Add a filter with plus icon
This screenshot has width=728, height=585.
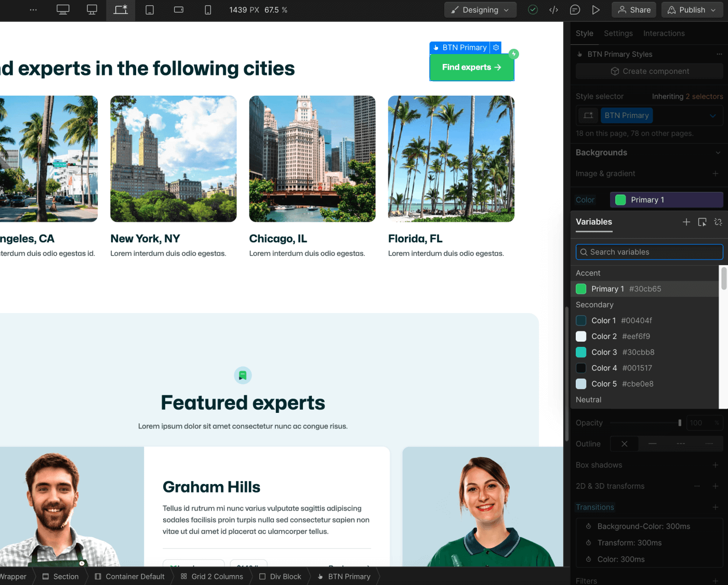point(716,581)
